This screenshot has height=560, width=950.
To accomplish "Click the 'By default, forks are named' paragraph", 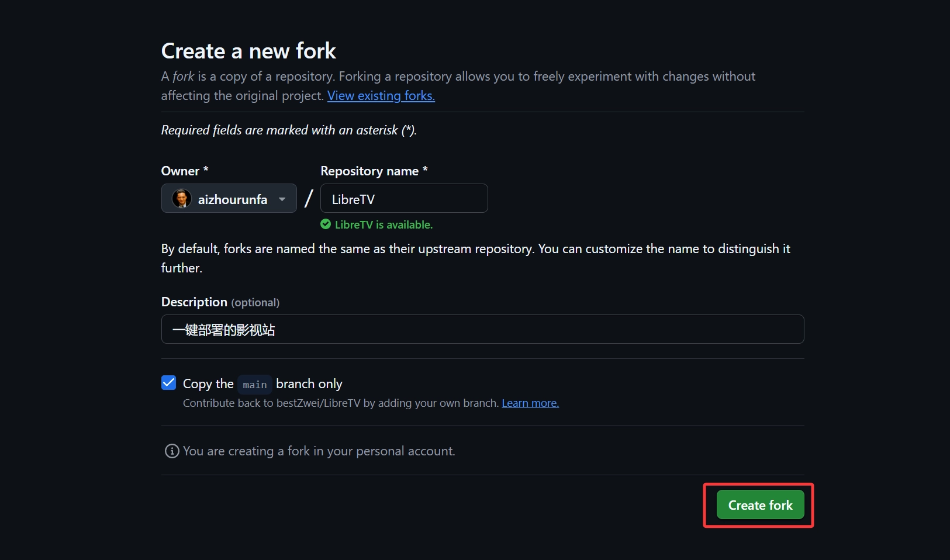I will click(476, 258).
